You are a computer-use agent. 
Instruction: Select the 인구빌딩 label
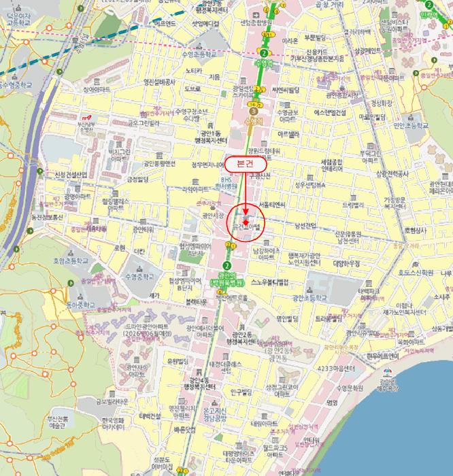coord(241,393)
